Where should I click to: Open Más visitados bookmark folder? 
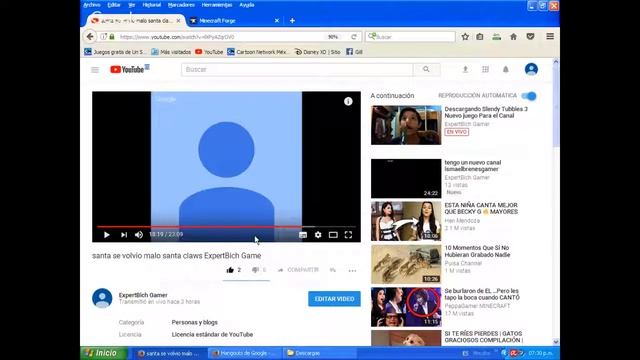[x=171, y=52]
